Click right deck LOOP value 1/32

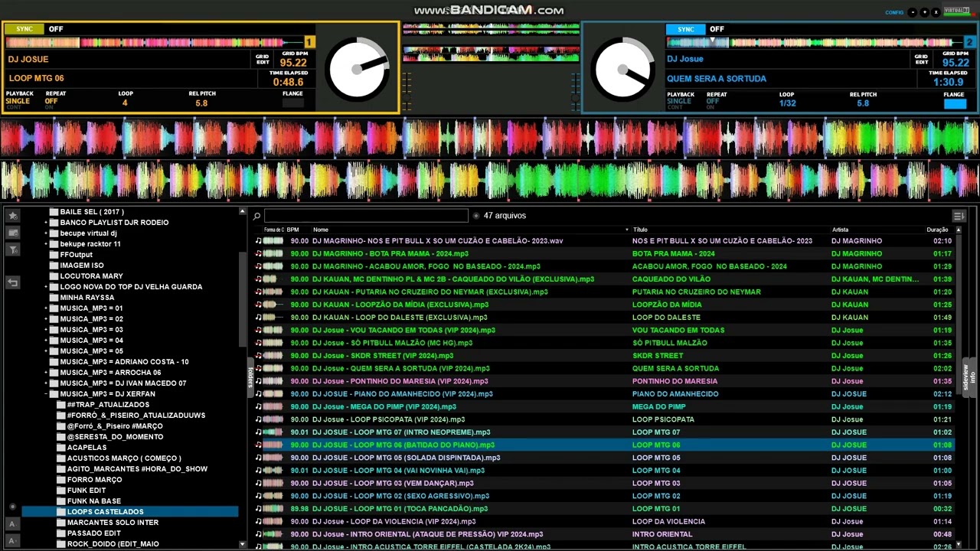pos(787,103)
